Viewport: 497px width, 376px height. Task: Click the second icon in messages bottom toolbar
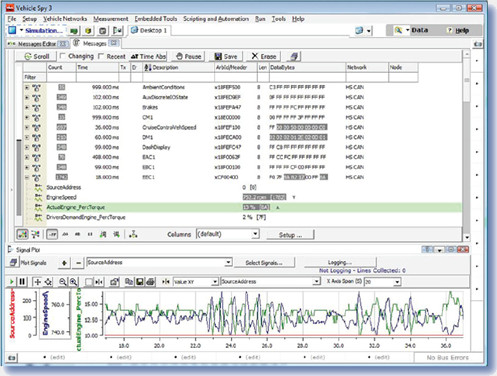[35, 234]
